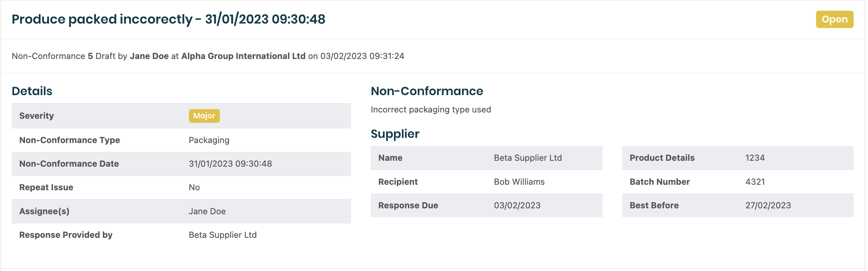Click the report title heading
The height and width of the screenshot is (271, 868).
[x=168, y=19]
